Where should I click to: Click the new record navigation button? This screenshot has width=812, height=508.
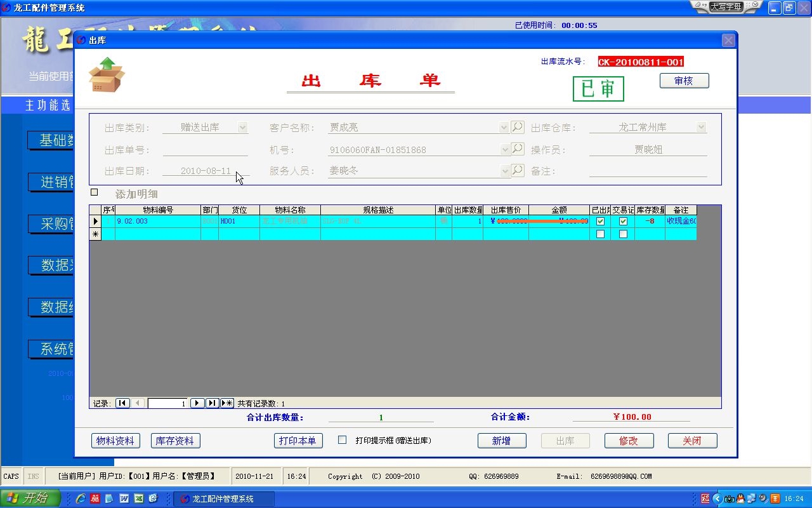227,403
